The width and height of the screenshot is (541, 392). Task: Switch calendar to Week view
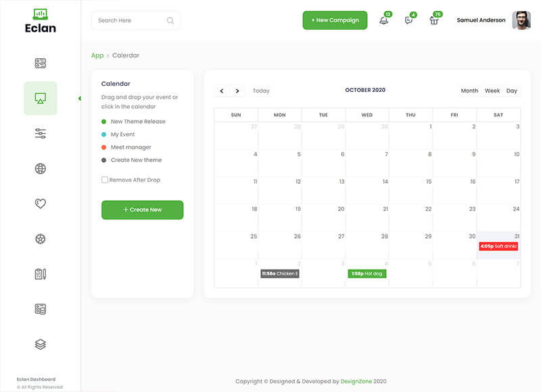492,91
